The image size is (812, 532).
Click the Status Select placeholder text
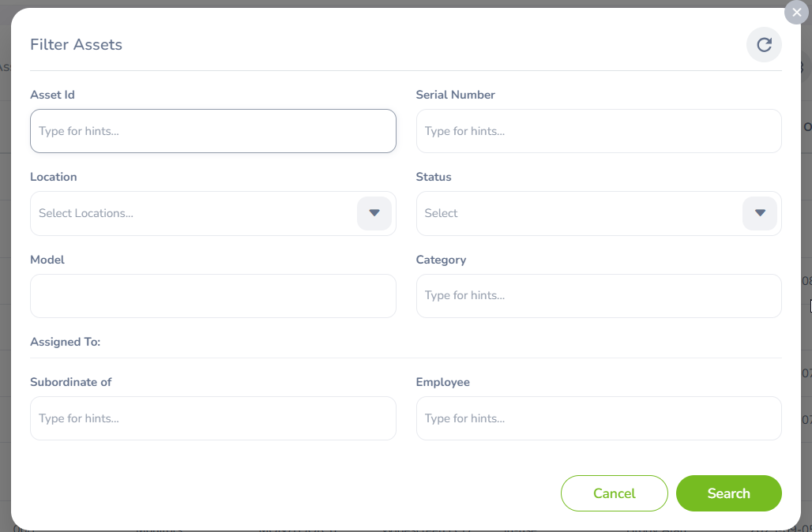441,213
